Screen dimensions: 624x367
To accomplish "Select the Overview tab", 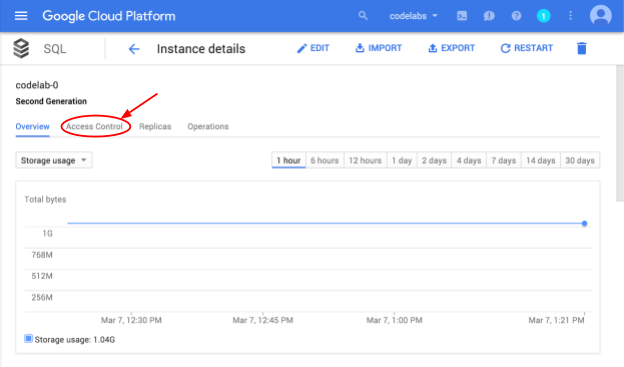I will point(33,127).
